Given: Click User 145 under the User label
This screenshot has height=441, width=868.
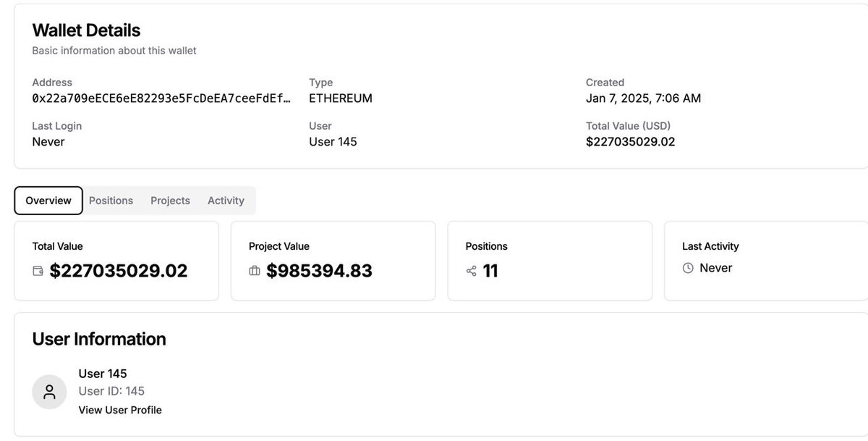Looking at the screenshot, I should click(x=333, y=142).
